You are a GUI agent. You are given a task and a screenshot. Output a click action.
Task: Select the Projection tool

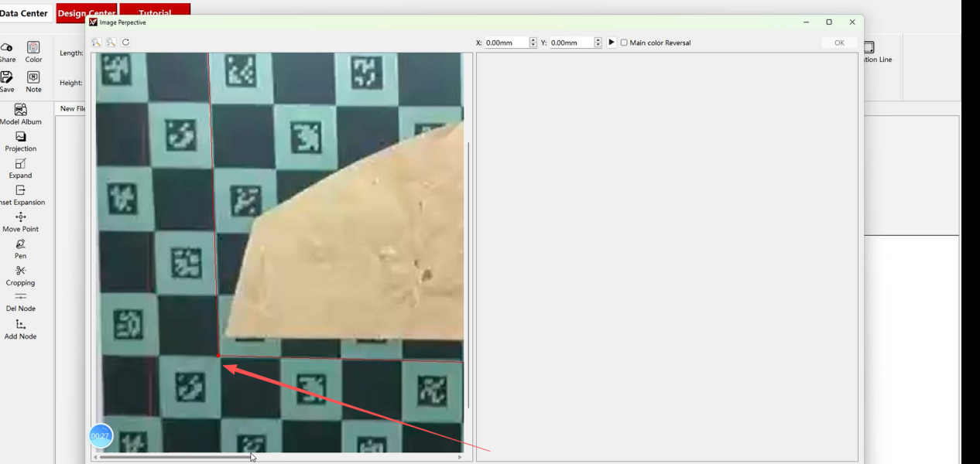point(21,141)
